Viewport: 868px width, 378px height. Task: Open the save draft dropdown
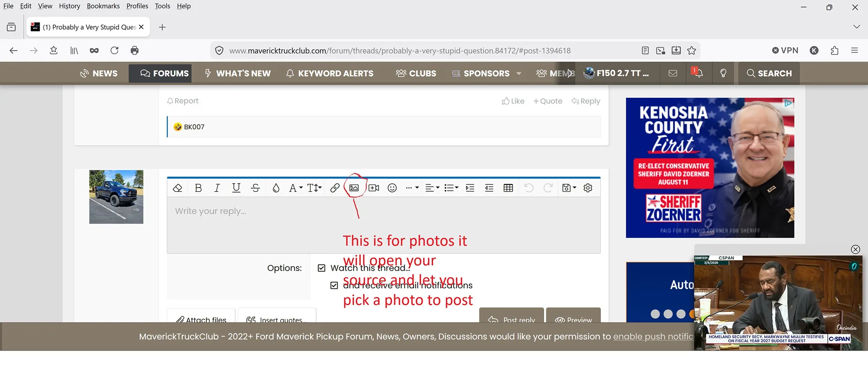tap(569, 188)
